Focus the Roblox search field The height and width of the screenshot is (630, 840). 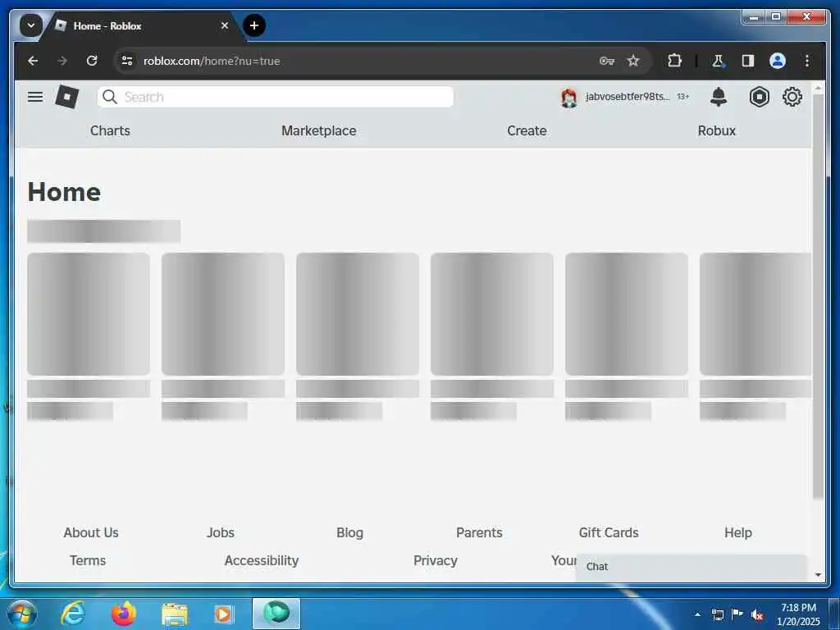276,97
